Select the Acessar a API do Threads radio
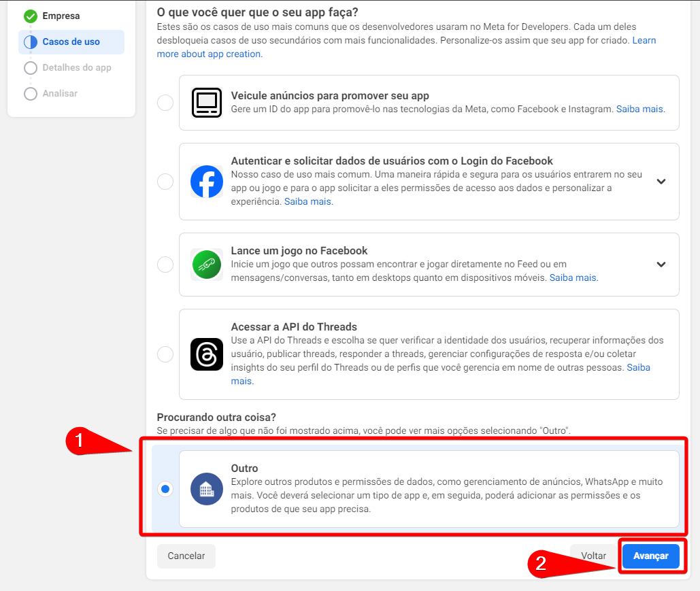This screenshot has height=591, width=700. (165, 354)
